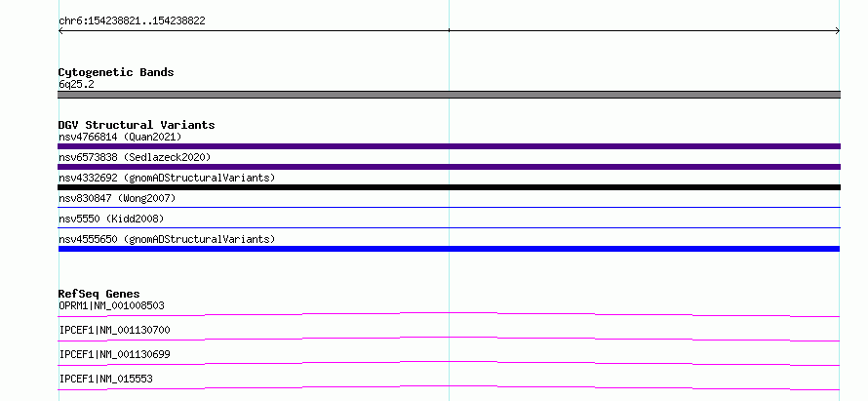This screenshot has width=868, height=401.
Task: Open gene label IPCEF1|NM_001130699
Action: (114, 354)
